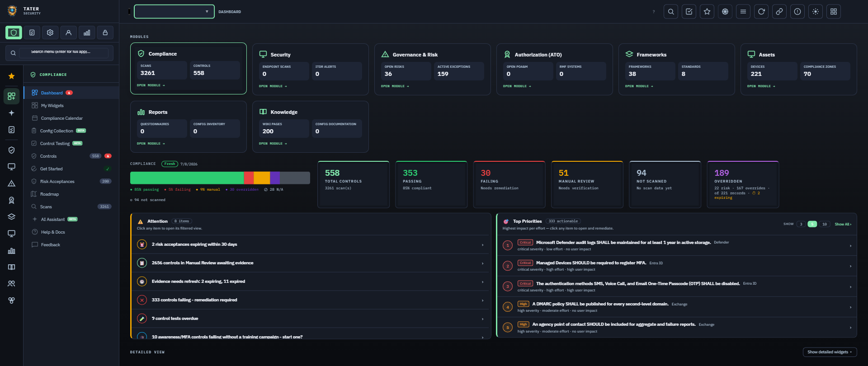
Task: Open the settings gear in the sidebar toolbar
Action: tap(50, 33)
